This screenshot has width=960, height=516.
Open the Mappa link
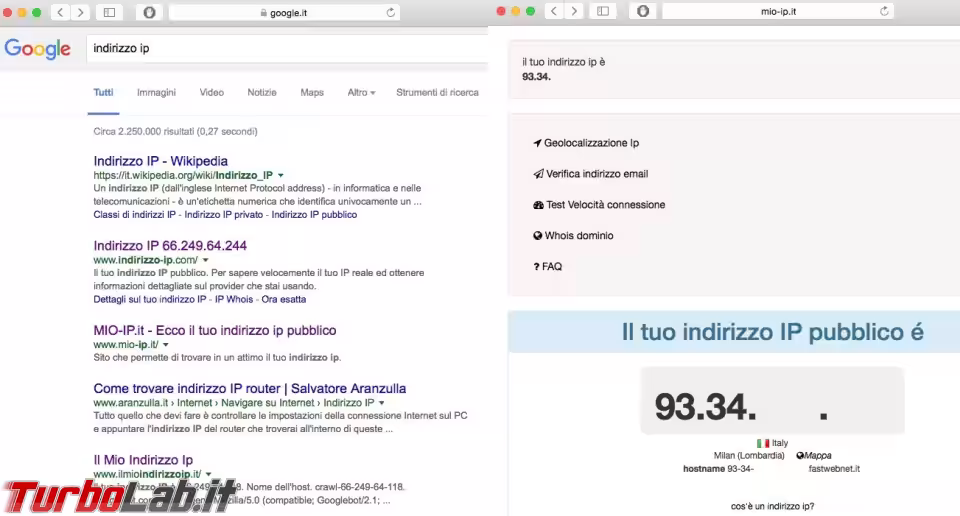click(818, 455)
